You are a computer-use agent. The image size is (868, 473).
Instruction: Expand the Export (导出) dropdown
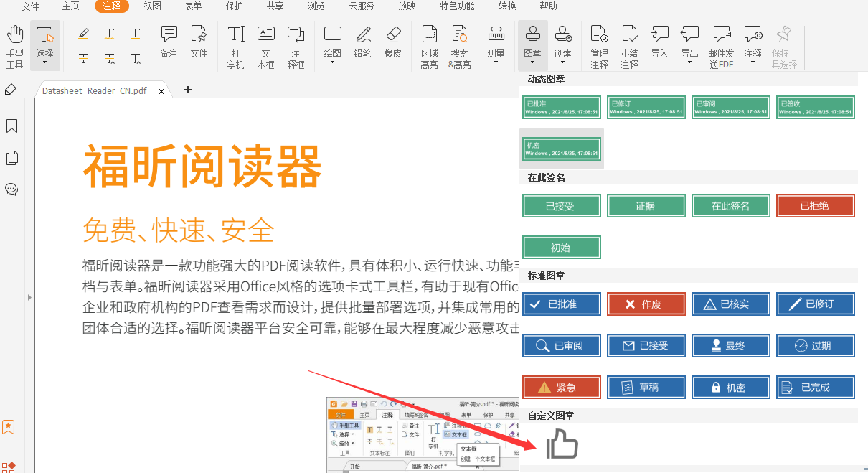pos(689,46)
